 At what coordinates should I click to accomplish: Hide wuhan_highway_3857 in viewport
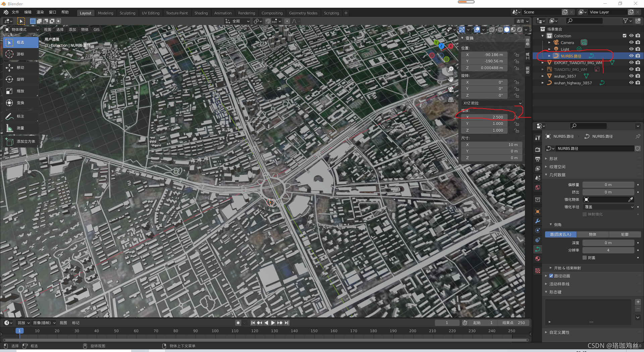[x=631, y=83]
